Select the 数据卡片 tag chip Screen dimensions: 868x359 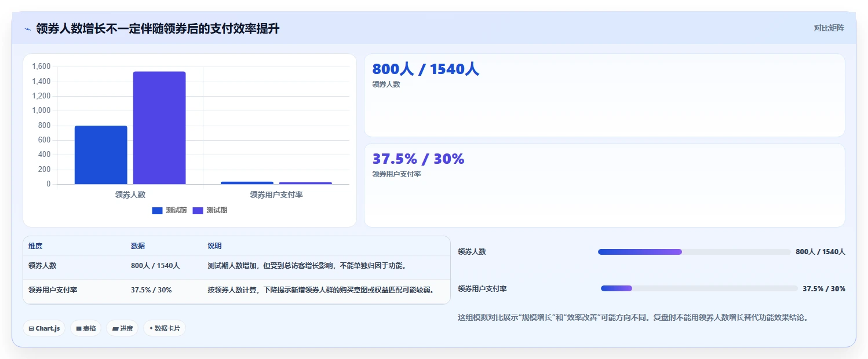click(165, 328)
